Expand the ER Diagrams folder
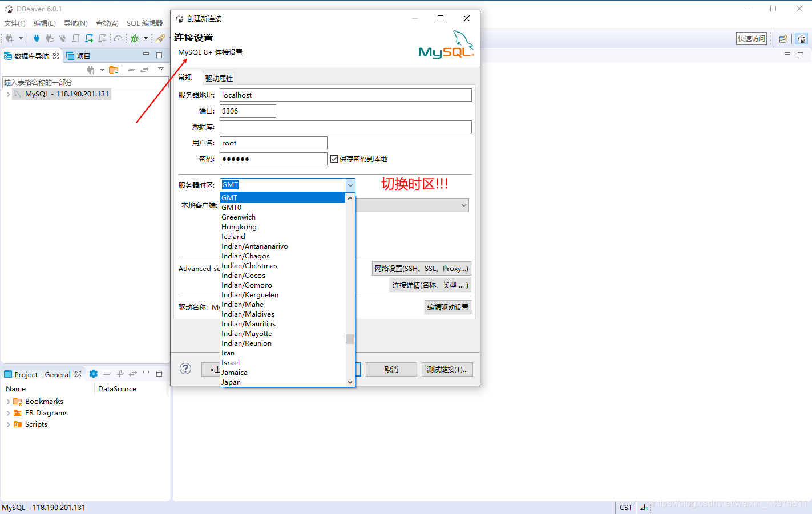This screenshot has width=812, height=514. [8, 413]
